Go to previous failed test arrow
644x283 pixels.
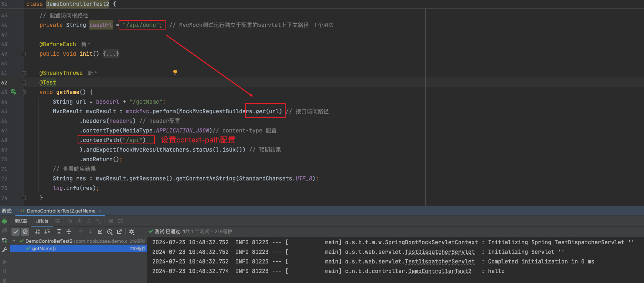(x=81, y=232)
